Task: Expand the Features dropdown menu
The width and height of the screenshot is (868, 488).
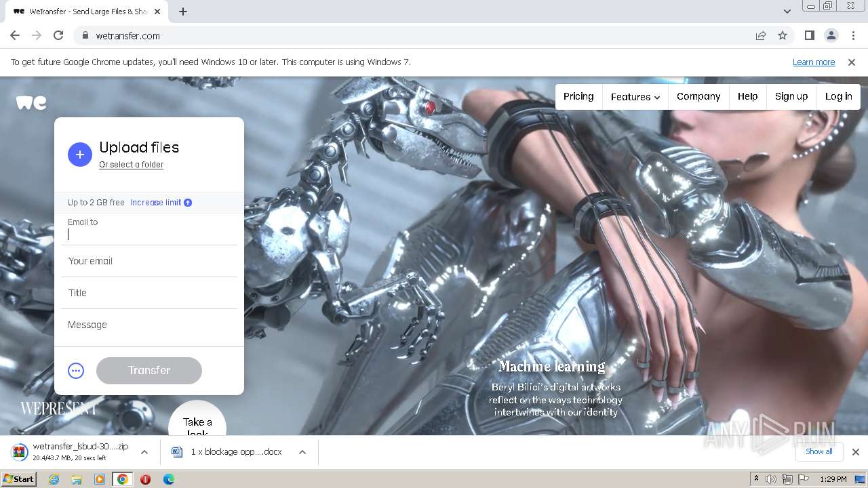Action: coord(635,97)
